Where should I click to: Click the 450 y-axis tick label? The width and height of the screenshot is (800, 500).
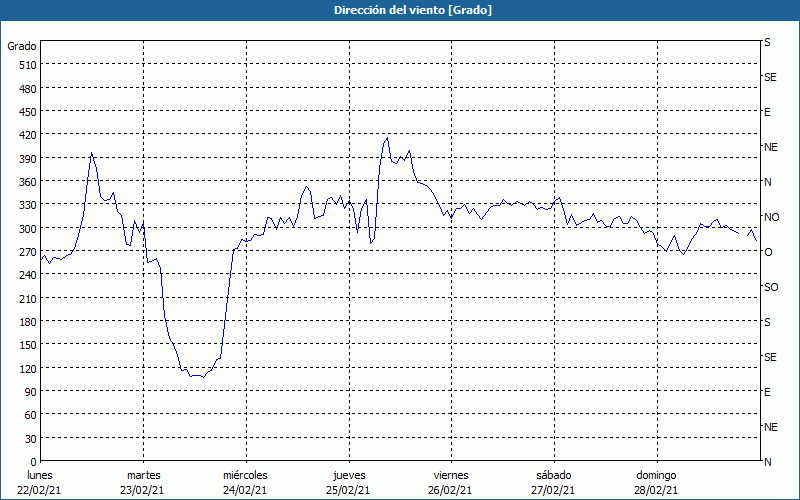[29, 112]
